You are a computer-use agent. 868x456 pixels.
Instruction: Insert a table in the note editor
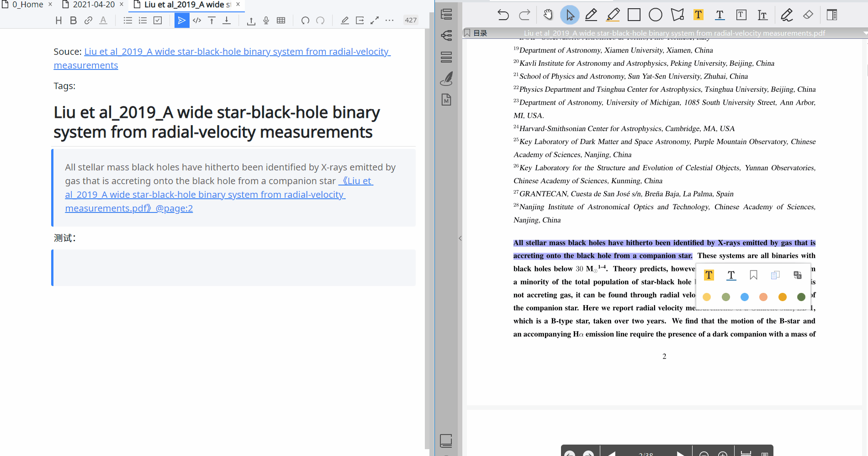(281, 21)
